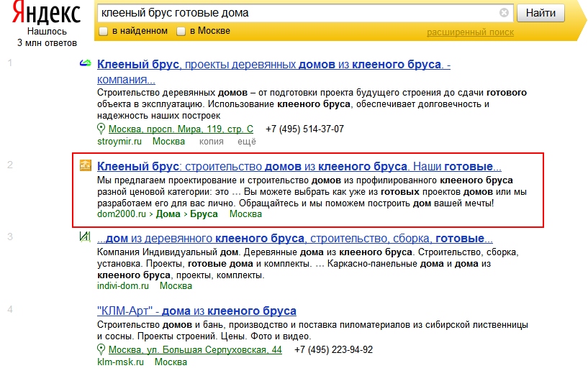Click the Яндекс logo

47,13
